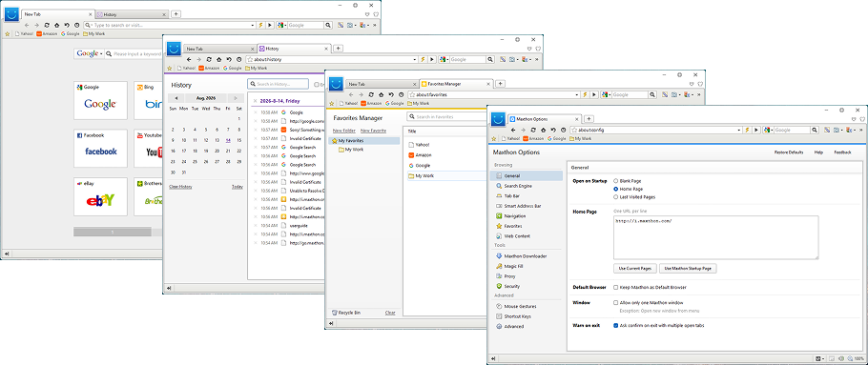
Task: Switch to New Tab in Favorites Manager window
Action: click(x=382, y=84)
